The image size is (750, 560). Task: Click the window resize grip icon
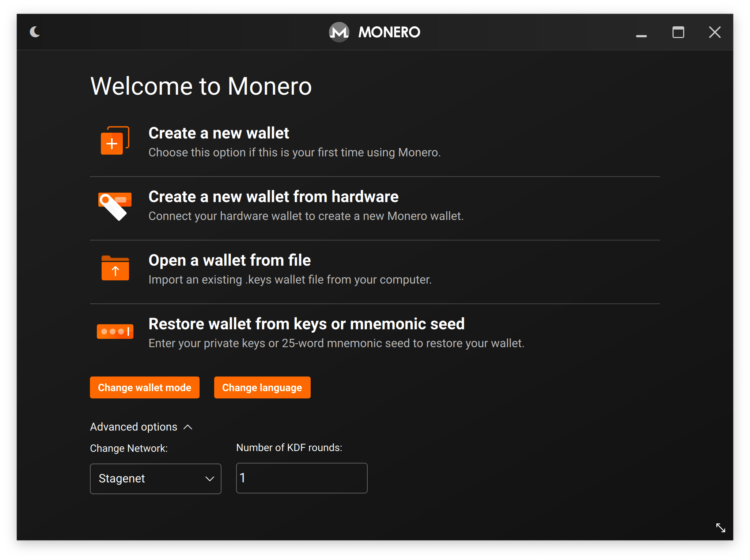pos(721,528)
